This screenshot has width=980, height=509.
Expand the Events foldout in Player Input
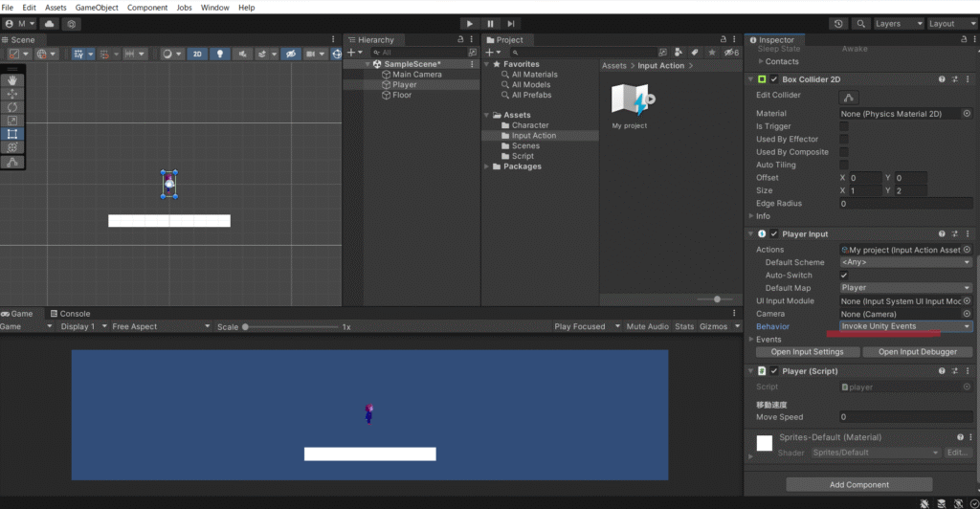(751, 340)
